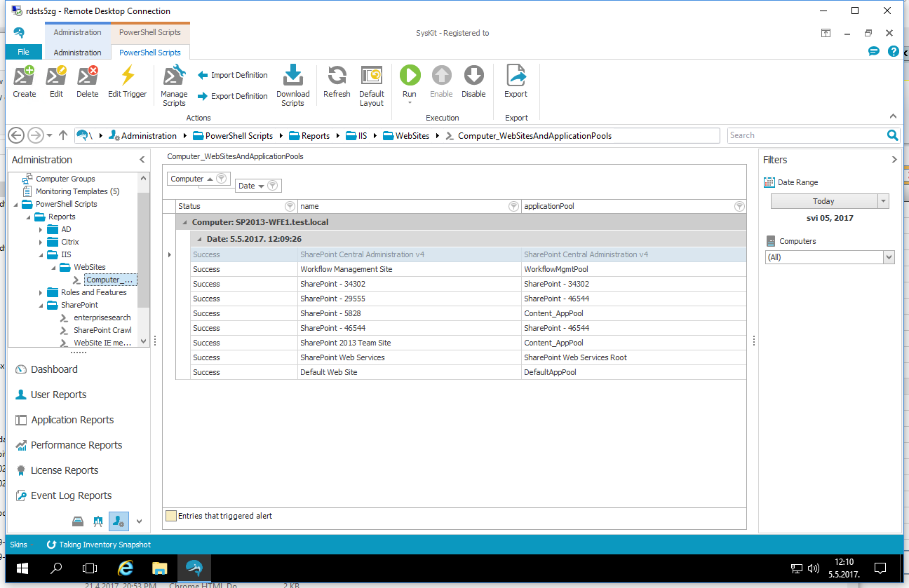Open navigation overflow chevron

click(139, 521)
